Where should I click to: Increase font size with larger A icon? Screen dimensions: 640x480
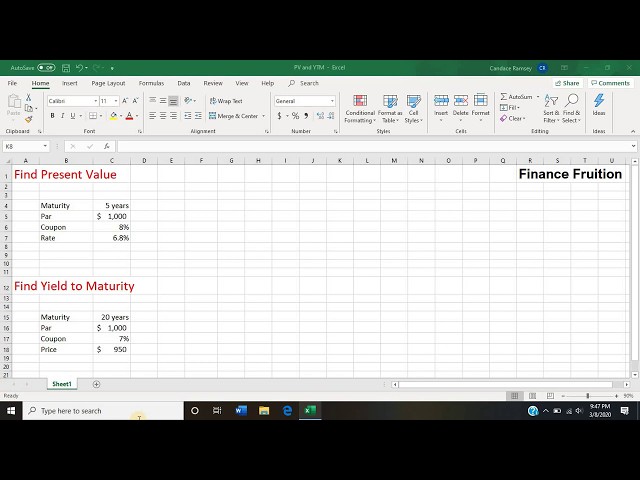125,101
